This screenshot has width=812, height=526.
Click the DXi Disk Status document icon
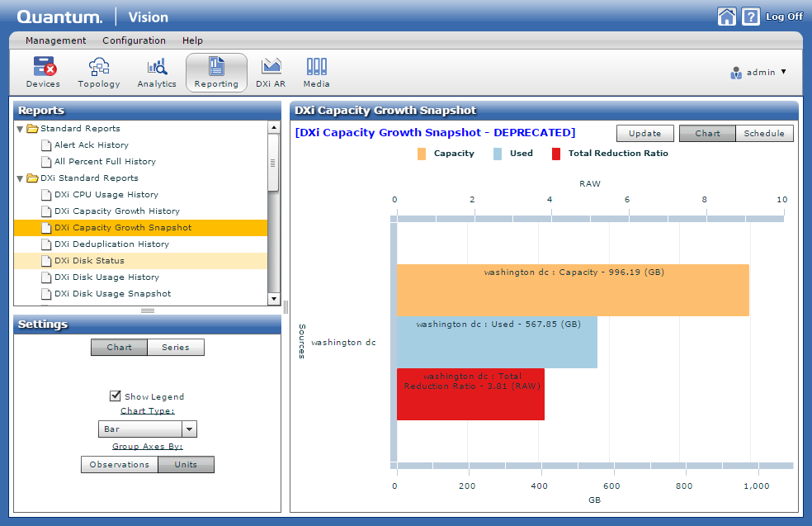46,261
